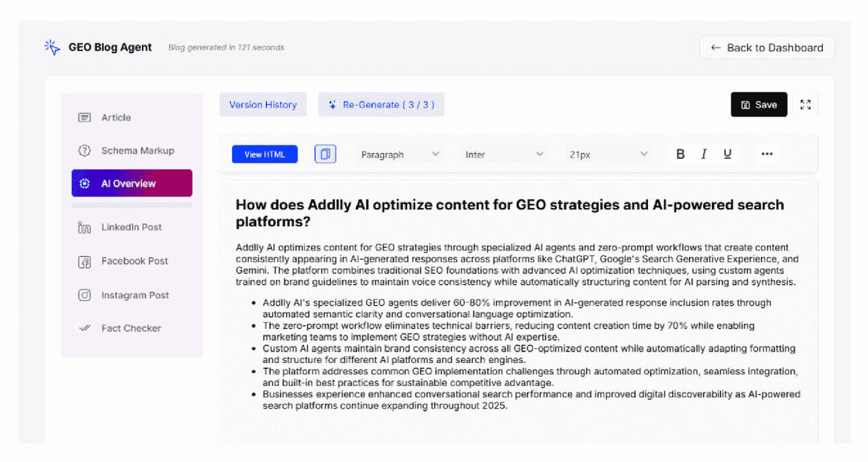
Task: Select the AI Overview tab
Action: coord(132,183)
